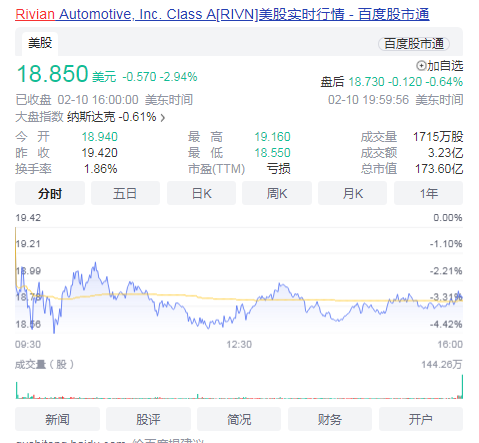Viewport: 479px width, 443px height.
Task: Click the 开户 open account button
Action: pyautogui.click(x=421, y=419)
